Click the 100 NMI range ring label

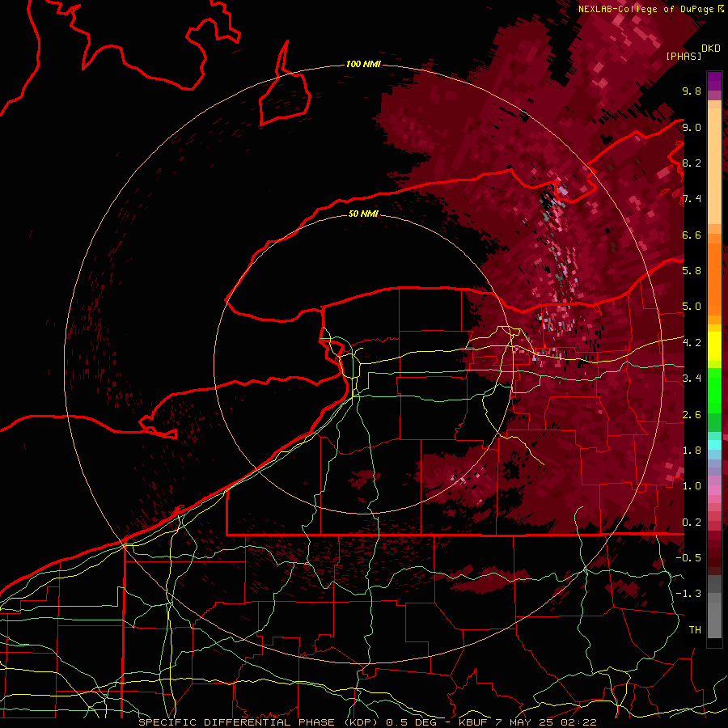(363, 64)
